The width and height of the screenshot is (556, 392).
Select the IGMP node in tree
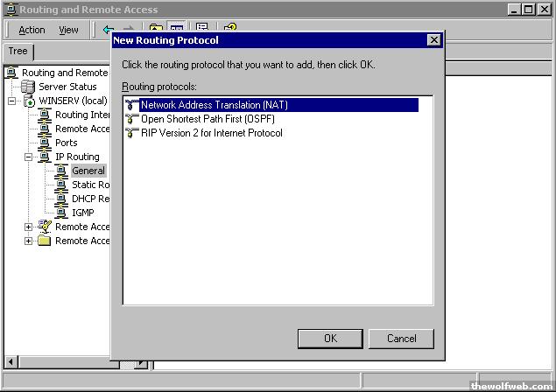[83, 213]
